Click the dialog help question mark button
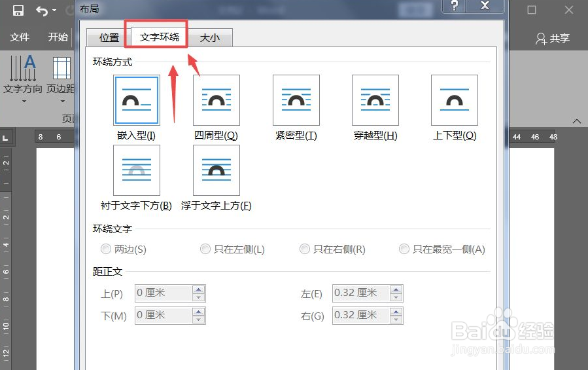 click(455, 6)
